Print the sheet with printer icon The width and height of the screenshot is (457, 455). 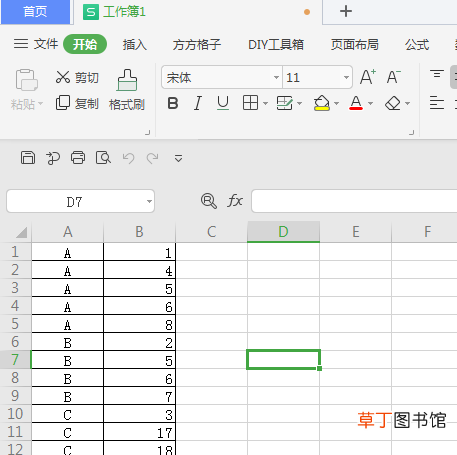tap(78, 158)
